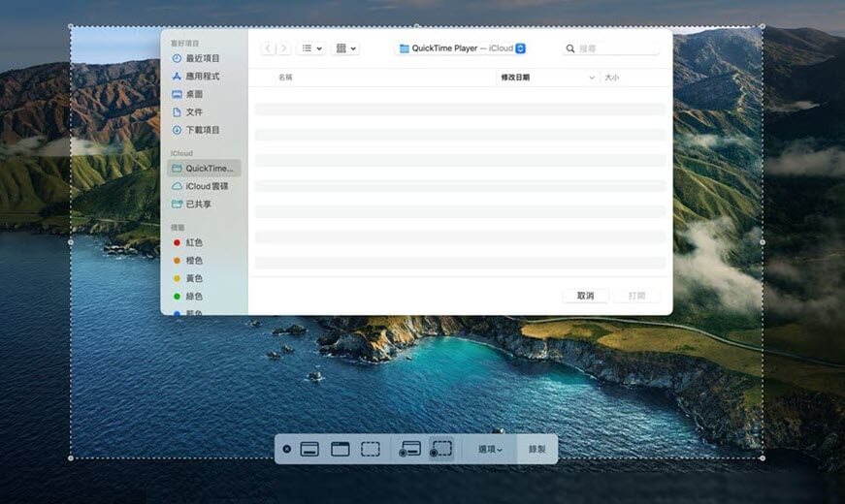Sort by 名稱 column header
845x504 pixels.
pos(285,78)
